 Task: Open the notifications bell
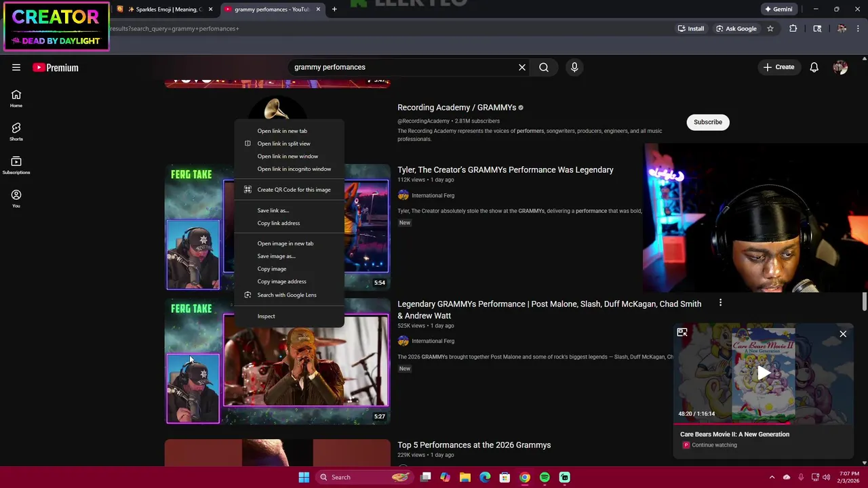pos(814,67)
